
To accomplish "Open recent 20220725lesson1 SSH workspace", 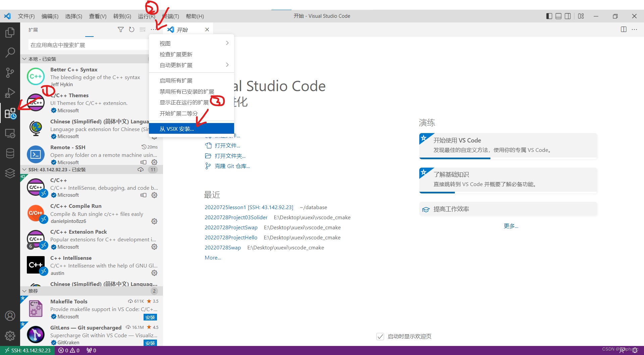I will click(x=249, y=208).
